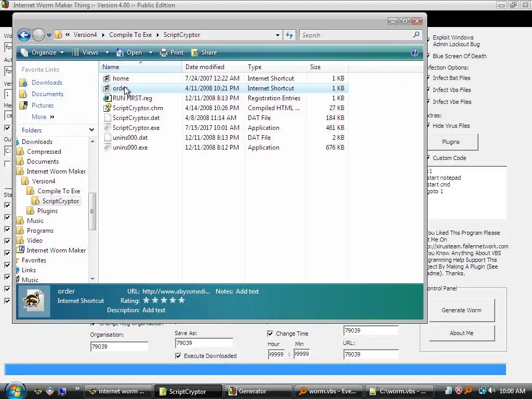Click the Share toolbar icon
This screenshot has height=399, width=532.
pyautogui.click(x=195, y=52)
